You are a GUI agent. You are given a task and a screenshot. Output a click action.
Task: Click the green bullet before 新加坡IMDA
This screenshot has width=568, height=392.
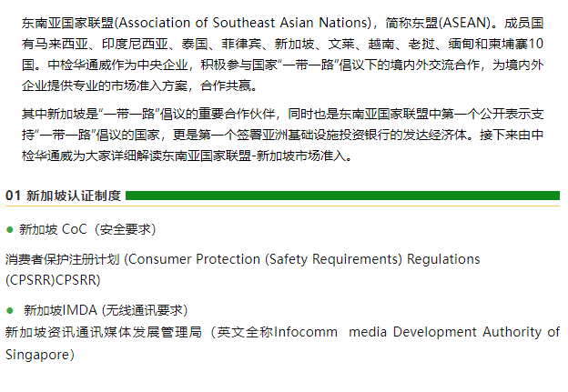click(10, 309)
